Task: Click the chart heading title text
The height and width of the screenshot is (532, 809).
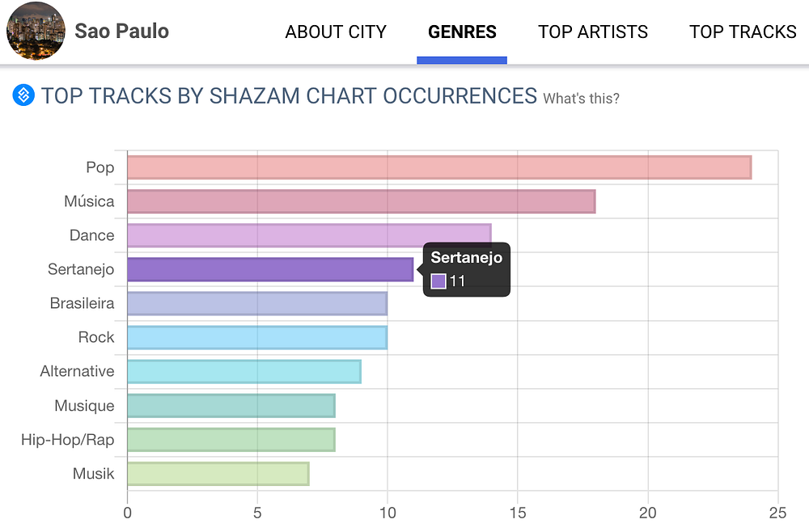Action: click(290, 96)
